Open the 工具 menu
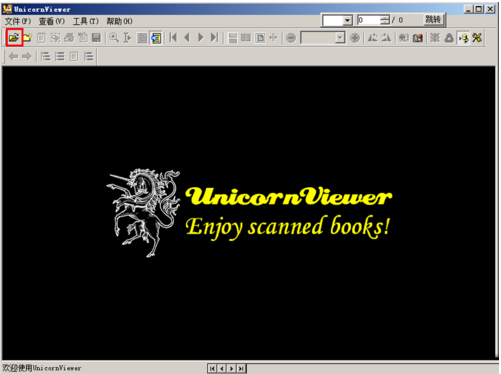Screen dimensions: 501x374 [x=86, y=21]
